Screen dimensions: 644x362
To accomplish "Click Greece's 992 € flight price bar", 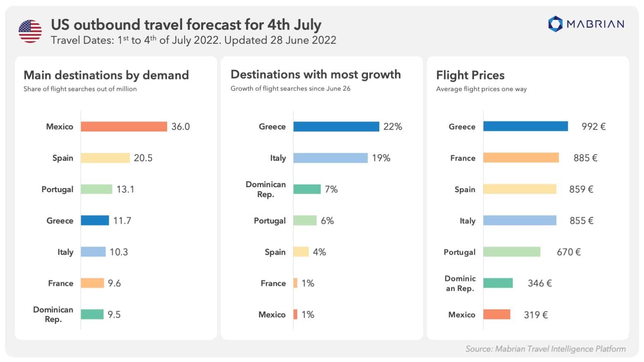I will coord(525,126).
